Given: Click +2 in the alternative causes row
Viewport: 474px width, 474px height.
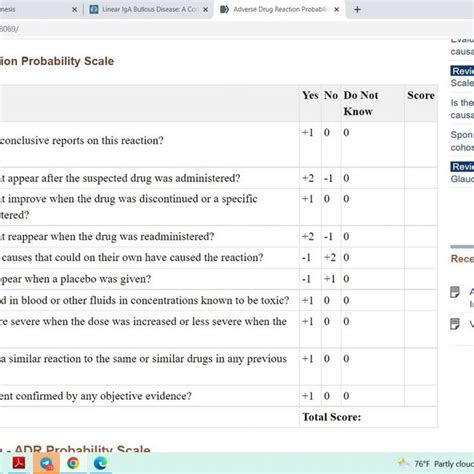Looking at the screenshot, I should (330, 257).
